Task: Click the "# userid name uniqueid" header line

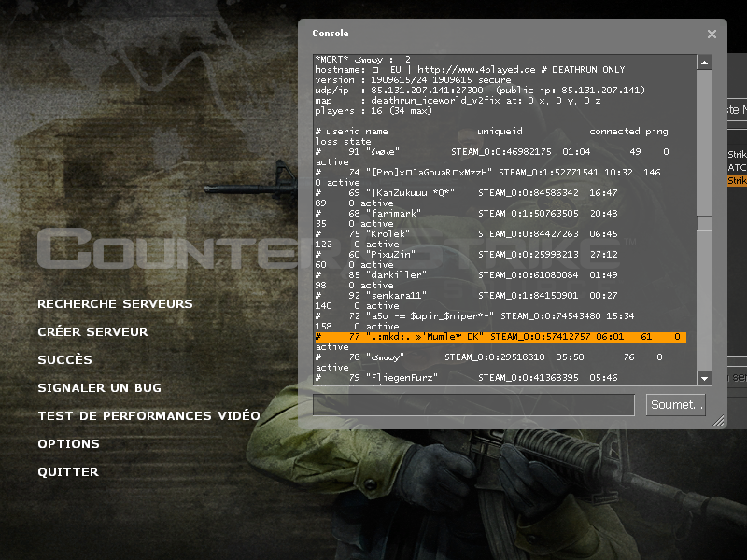Action: [492, 132]
